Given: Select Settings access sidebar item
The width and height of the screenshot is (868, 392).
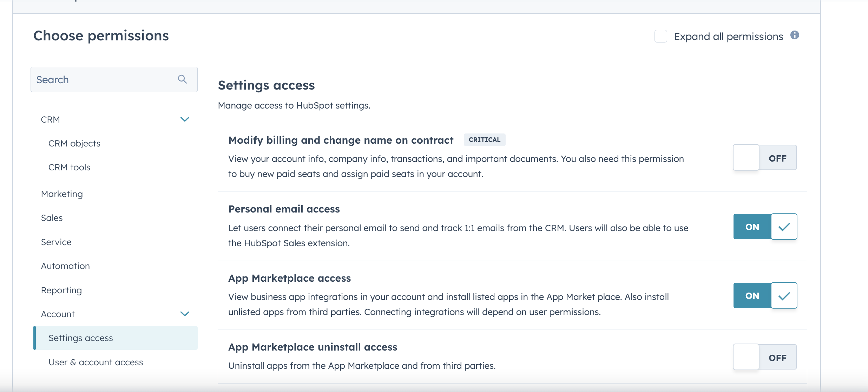Looking at the screenshot, I should click(x=81, y=338).
